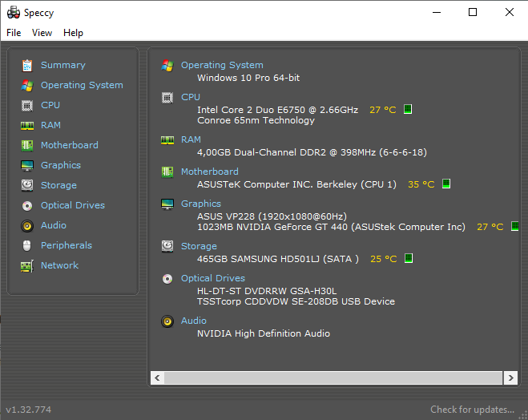Click the SAMSUNG HD501LJ storage entry
This screenshot has width=528, height=420.
278,259
